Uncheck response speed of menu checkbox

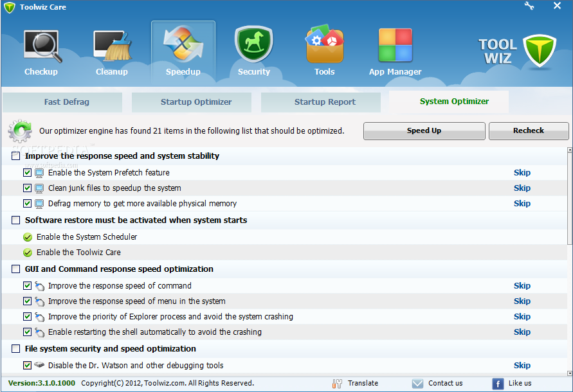click(x=28, y=301)
